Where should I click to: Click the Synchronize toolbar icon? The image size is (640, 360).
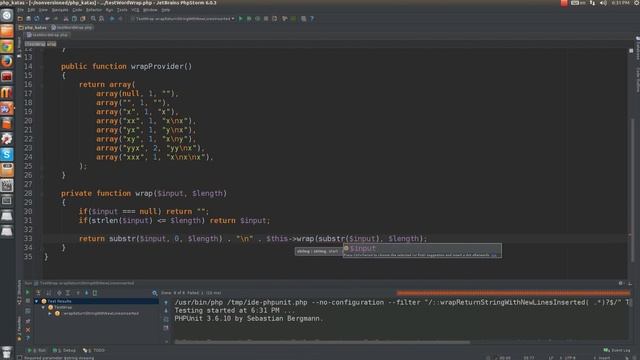[x=37, y=19]
